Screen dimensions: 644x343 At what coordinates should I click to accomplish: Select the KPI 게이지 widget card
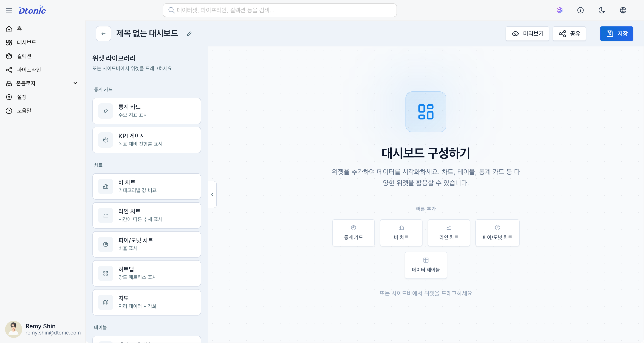[x=147, y=140]
